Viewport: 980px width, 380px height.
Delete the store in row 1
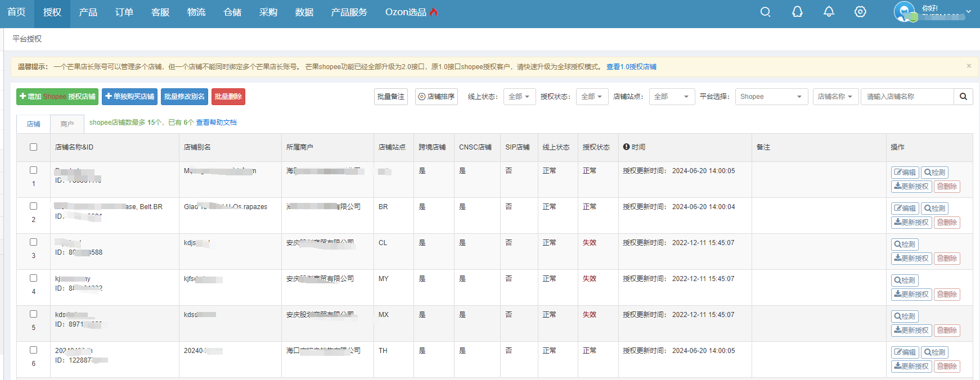pos(947,187)
